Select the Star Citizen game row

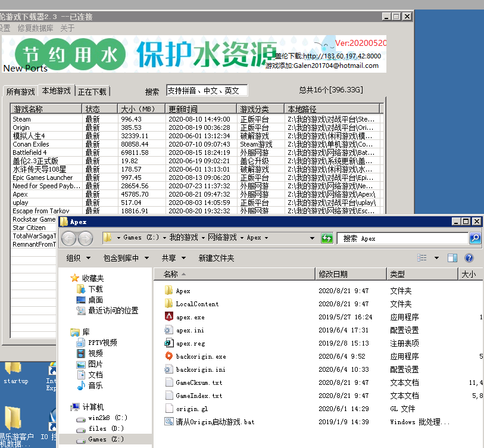(33, 228)
